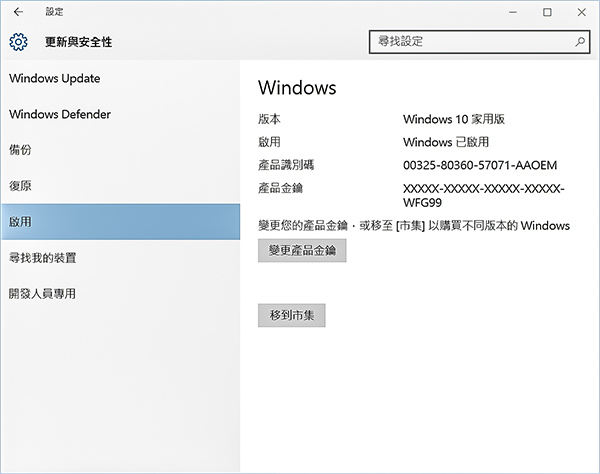600x474 pixels.
Task: Click the back arrow in the title bar
Action: [x=18, y=12]
